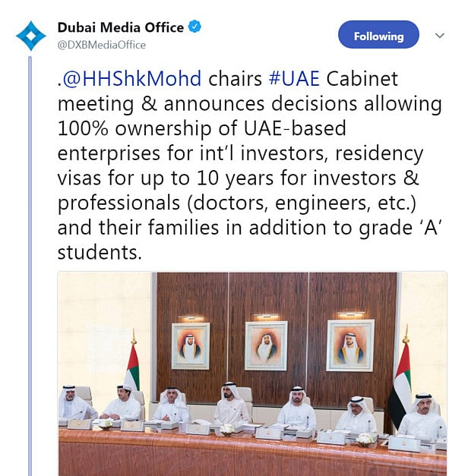Click the word "students." in the tweet

point(100,252)
